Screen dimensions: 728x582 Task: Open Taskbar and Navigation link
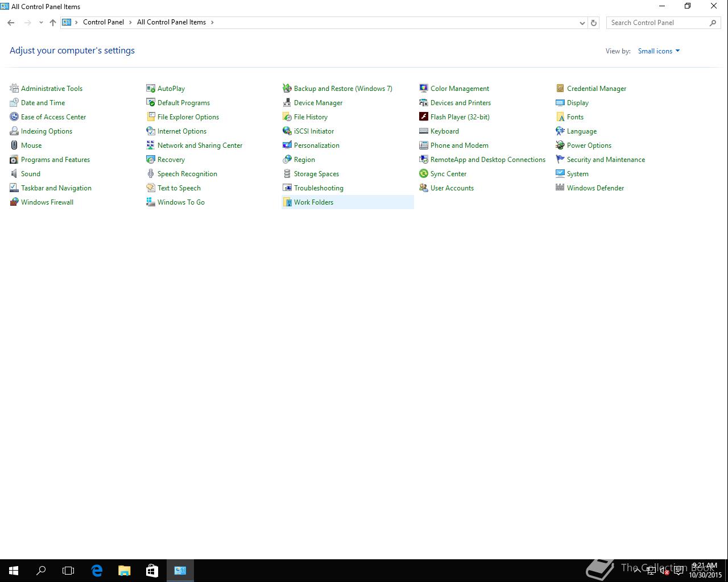pyautogui.click(x=56, y=188)
